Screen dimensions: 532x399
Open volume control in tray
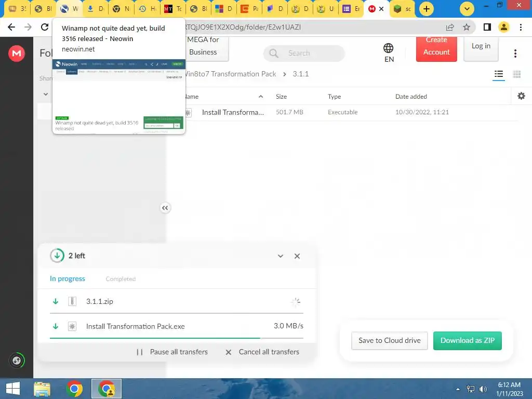point(483,389)
